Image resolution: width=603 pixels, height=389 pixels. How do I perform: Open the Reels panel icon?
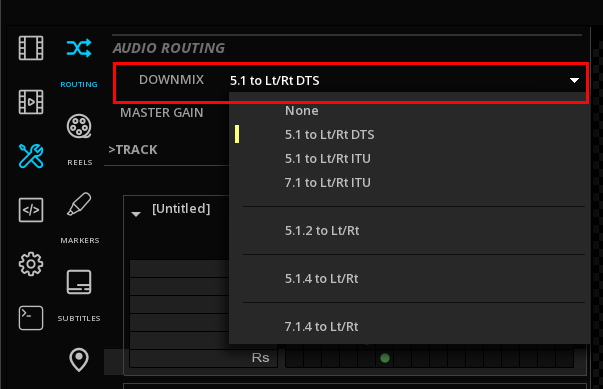pos(79,126)
